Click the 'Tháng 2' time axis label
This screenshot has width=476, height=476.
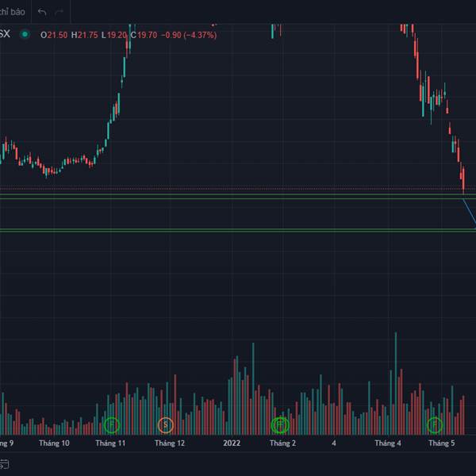pos(282,443)
